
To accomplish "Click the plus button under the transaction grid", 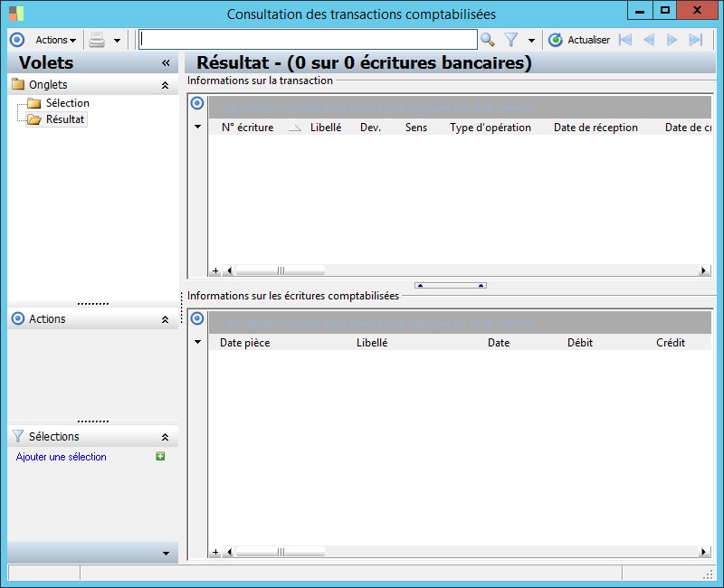I will [x=215, y=270].
